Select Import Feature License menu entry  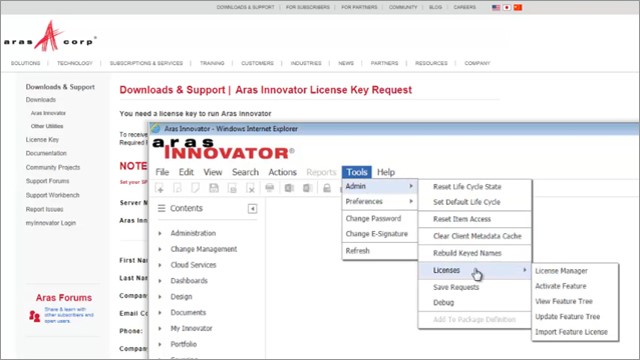(x=571, y=332)
